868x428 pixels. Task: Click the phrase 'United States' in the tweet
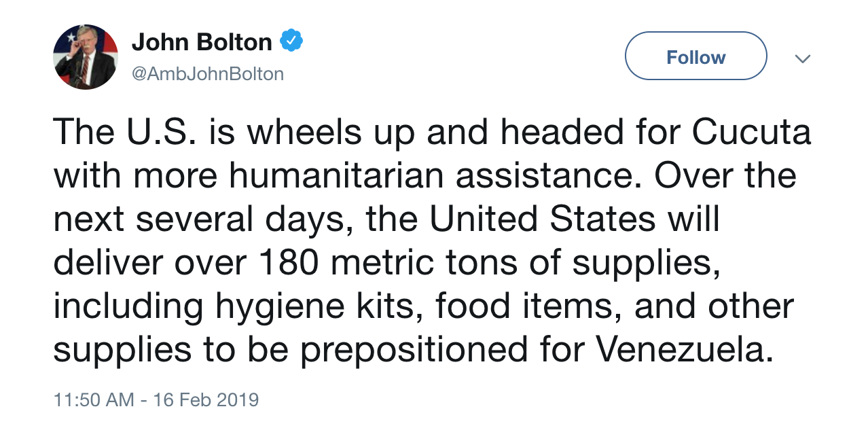click(543, 219)
